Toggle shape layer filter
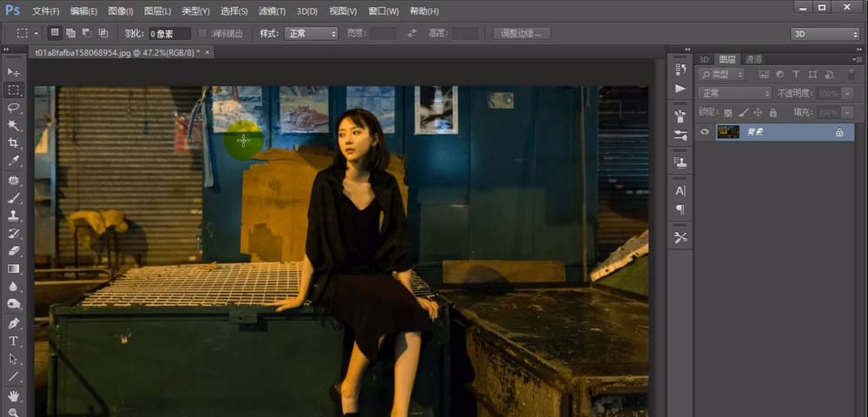Screen dimensions: 868x417 click(812, 74)
